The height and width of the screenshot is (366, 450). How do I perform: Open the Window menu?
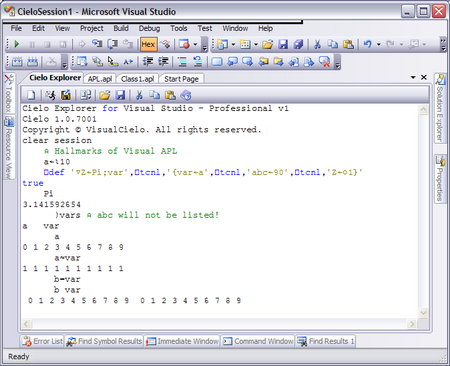[235, 28]
